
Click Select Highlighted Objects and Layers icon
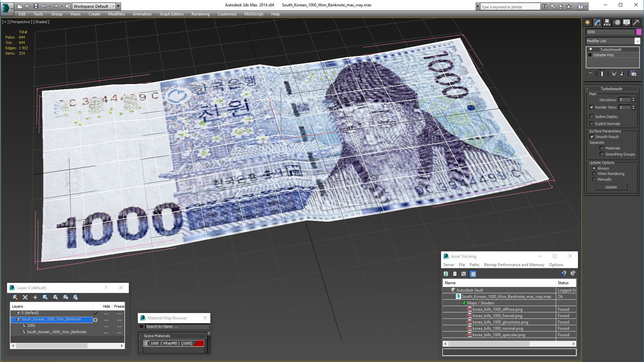pos(45,297)
